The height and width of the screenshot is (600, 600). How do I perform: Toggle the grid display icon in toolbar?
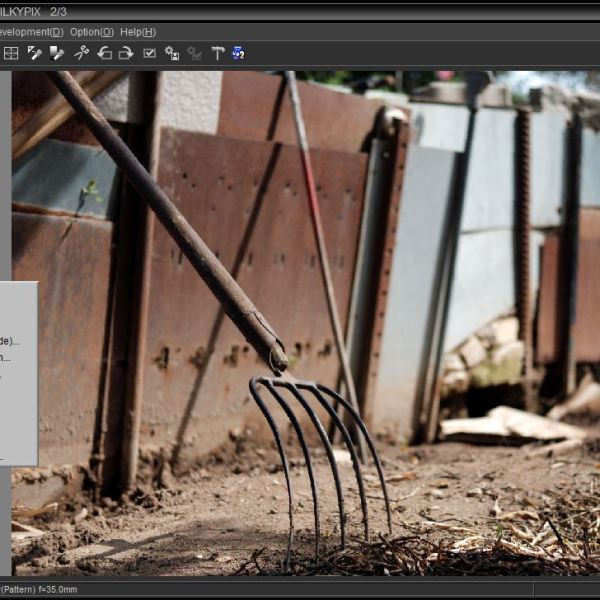11,53
